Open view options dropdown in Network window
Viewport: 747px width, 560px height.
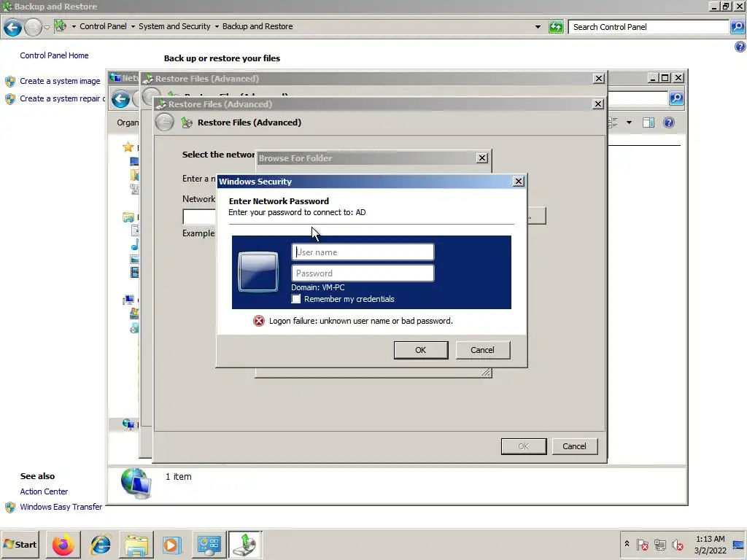630,122
